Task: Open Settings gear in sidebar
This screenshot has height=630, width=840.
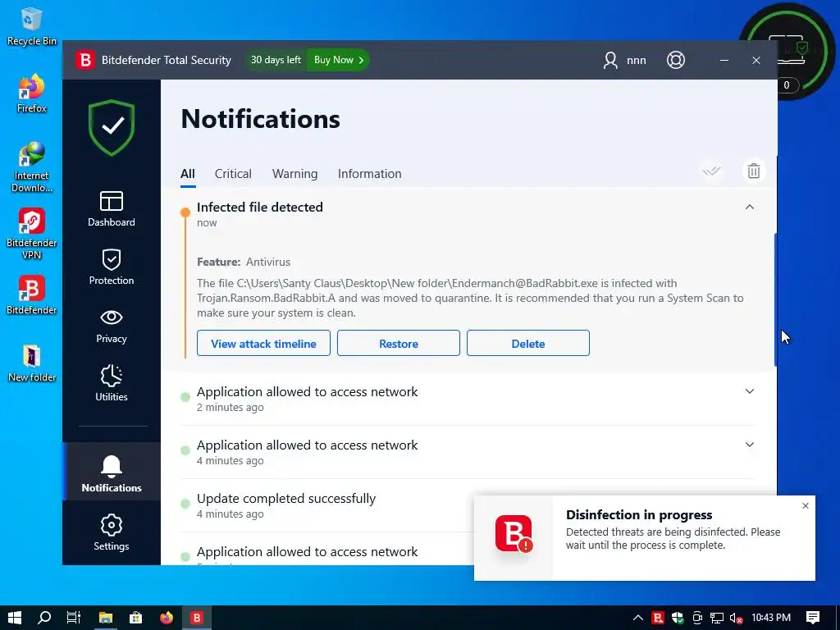Action: 112,532
